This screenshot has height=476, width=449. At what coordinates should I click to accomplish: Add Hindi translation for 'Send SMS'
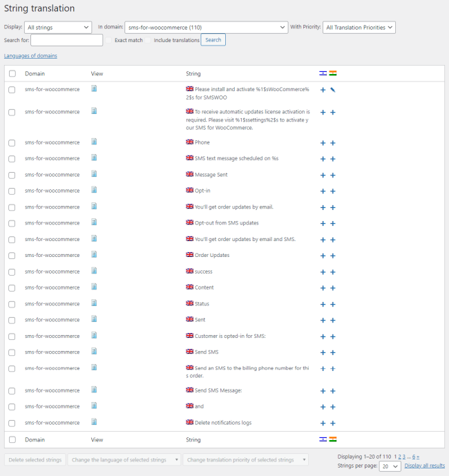[x=333, y=353]
